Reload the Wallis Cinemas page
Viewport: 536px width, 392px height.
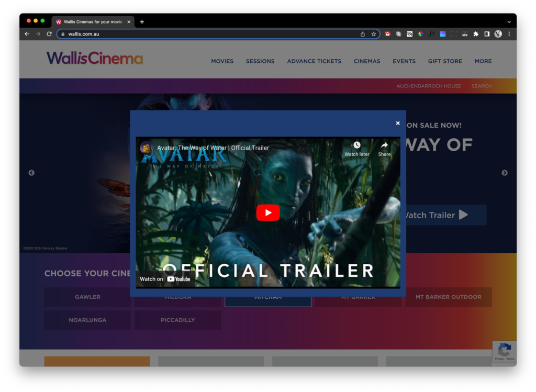[x=49, y=34]
